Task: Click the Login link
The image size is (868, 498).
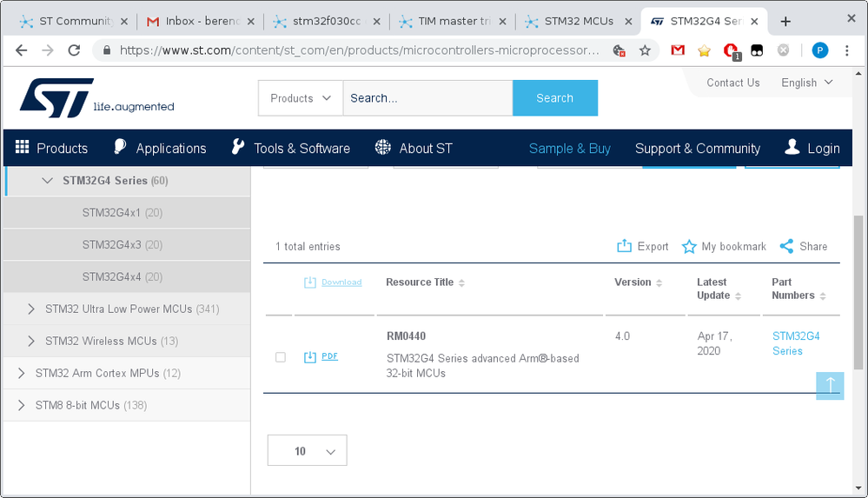Action: pyautogui.click(x=812, y=148)
